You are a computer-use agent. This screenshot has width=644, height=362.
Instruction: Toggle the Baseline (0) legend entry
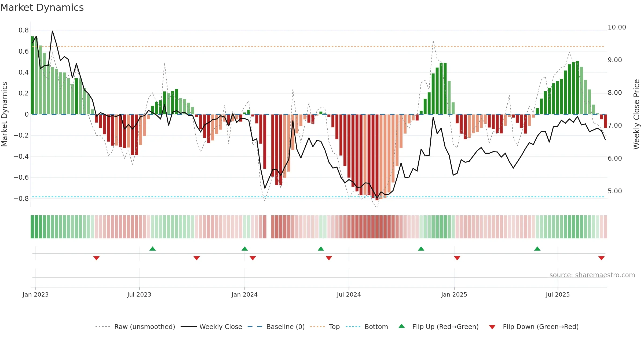[x=276, y=327]
